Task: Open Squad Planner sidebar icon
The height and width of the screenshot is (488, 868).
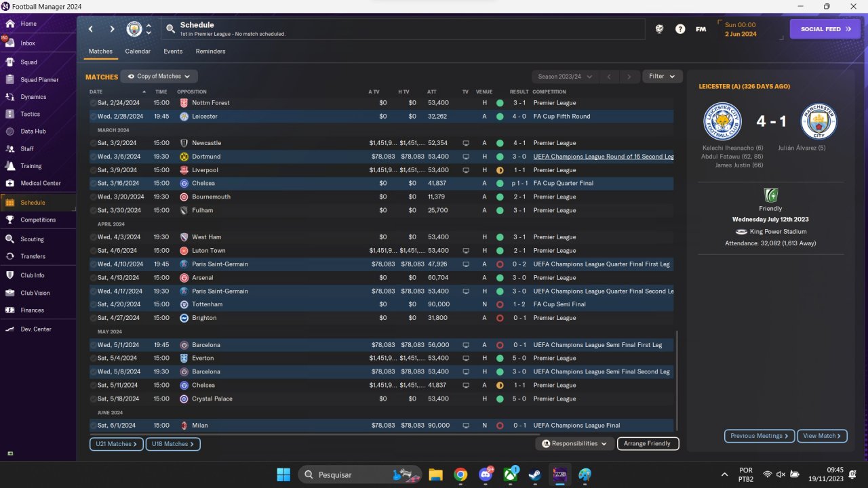Action: pos(9,79)
